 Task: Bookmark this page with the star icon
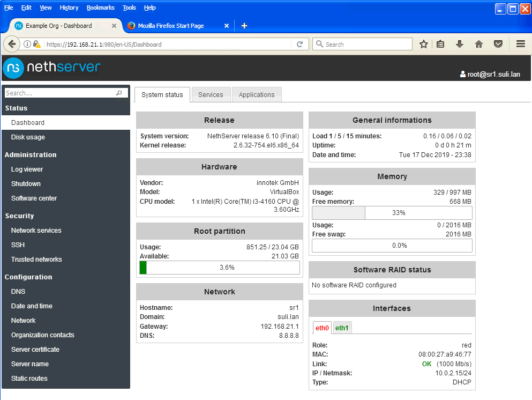[423, 45]
